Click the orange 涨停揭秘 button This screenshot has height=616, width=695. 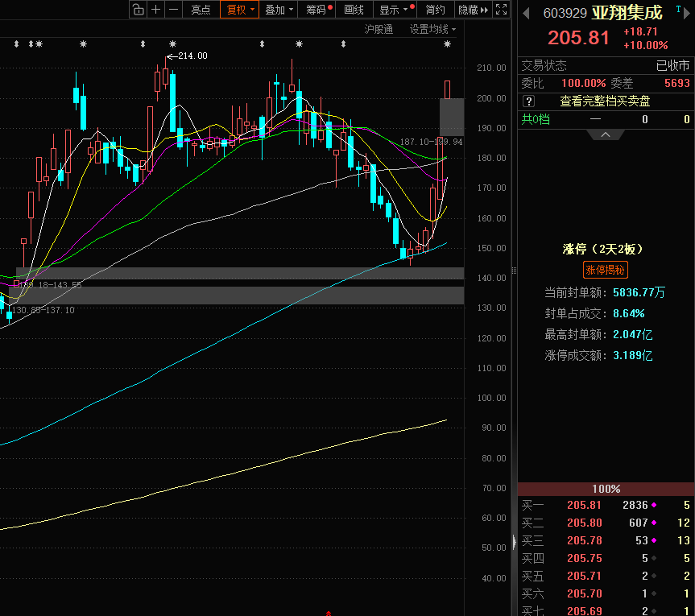click(605, 270)
